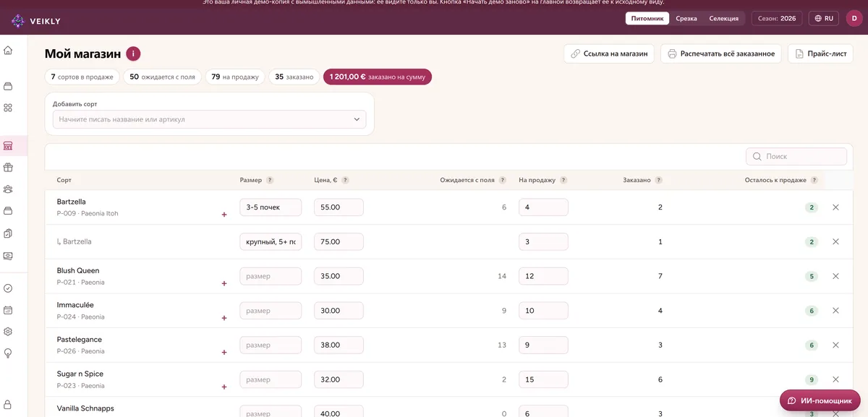
Task: Click Распечатать всё заказанное button
Action: pyautogui.click(x=721, y=53)
